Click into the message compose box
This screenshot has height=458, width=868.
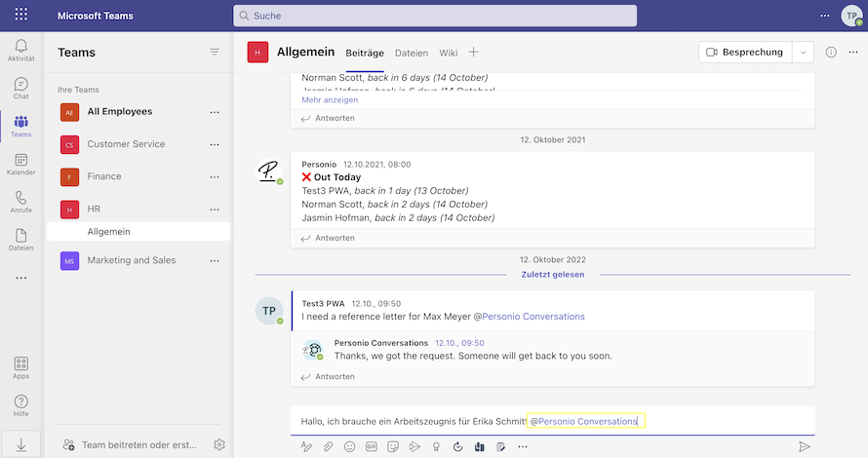pyautogui.click(x=552, y=422)
